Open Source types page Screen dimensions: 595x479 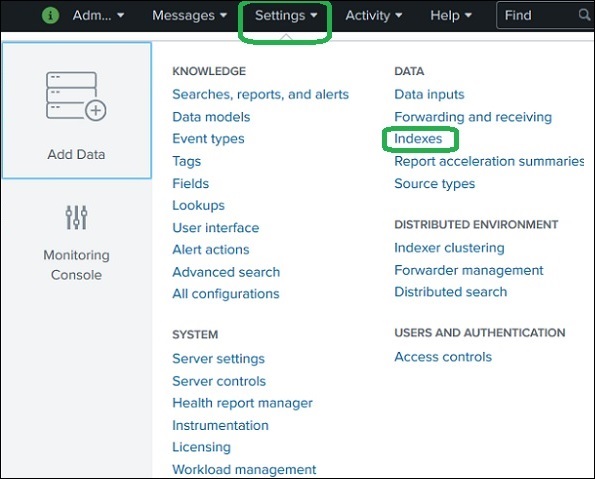[434, 184]
